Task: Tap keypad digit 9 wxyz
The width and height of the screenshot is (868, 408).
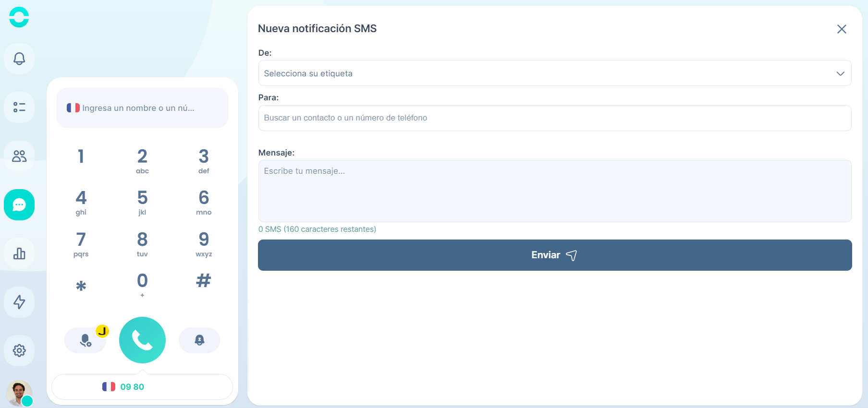Action: (204, 244)
